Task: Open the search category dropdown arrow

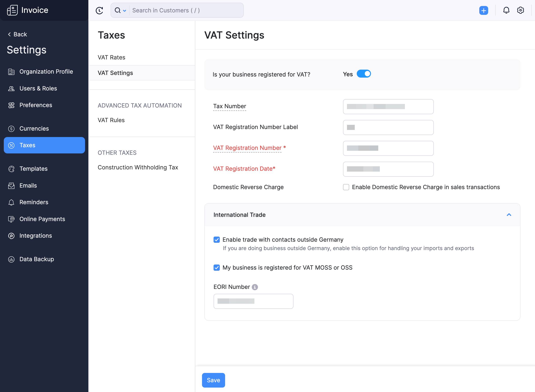Action: pyautogui.click(x=125, y=10)
